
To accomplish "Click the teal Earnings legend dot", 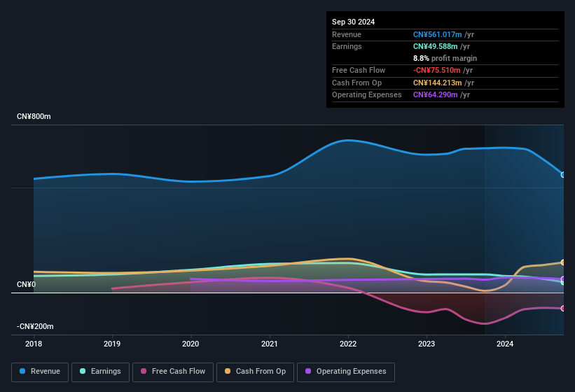I will (83, 371).
